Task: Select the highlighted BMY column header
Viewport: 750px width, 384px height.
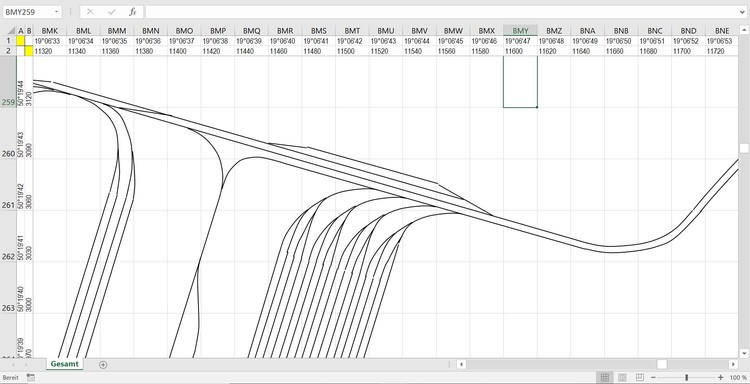Action: pos(520,31)
